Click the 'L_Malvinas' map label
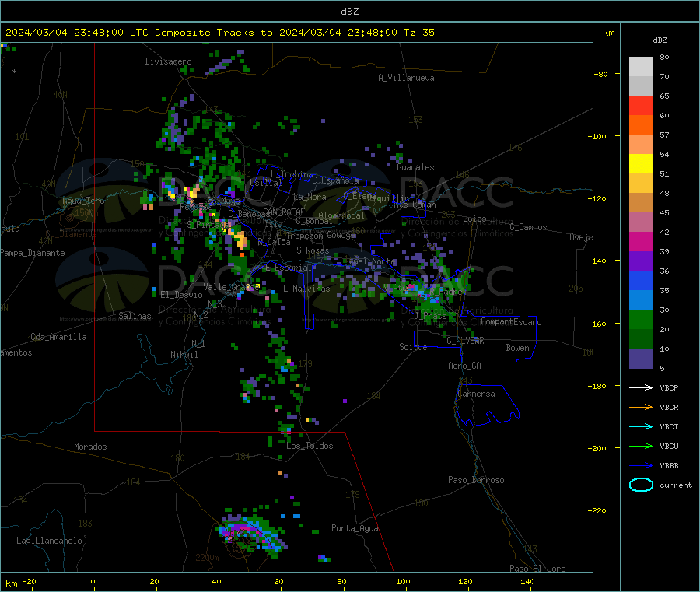Viewport: 700px width, 592px height. pyautogui.click(x=306, y=289)
